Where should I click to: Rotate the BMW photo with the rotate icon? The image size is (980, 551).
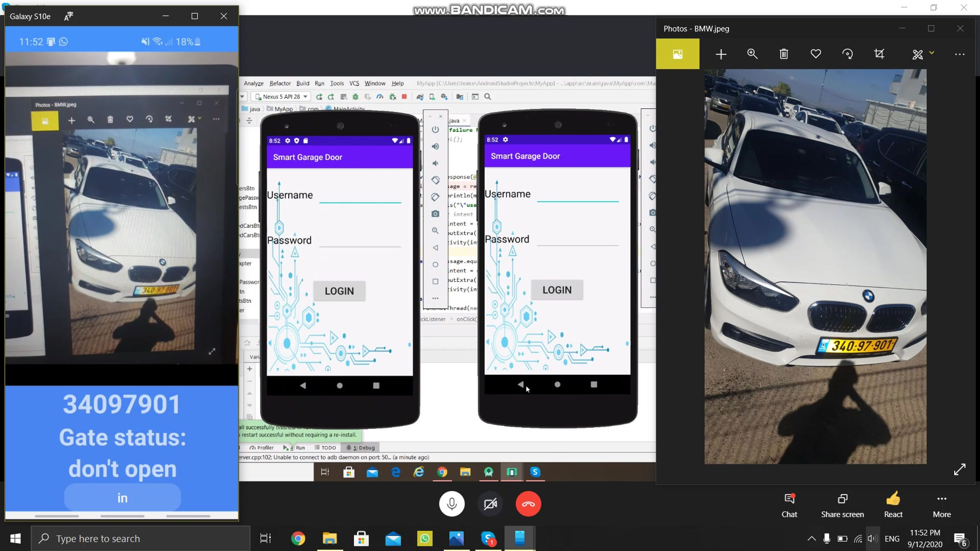(x=847, y=54)
